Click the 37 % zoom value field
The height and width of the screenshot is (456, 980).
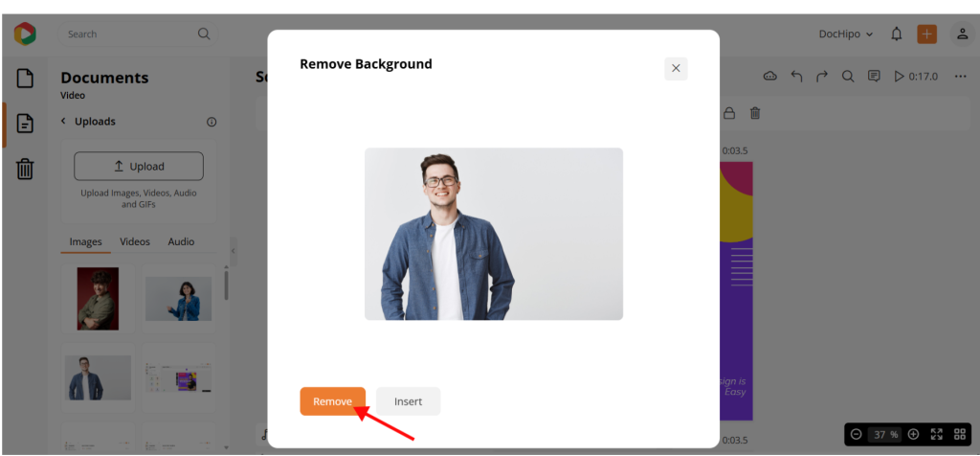coord(885,434)
